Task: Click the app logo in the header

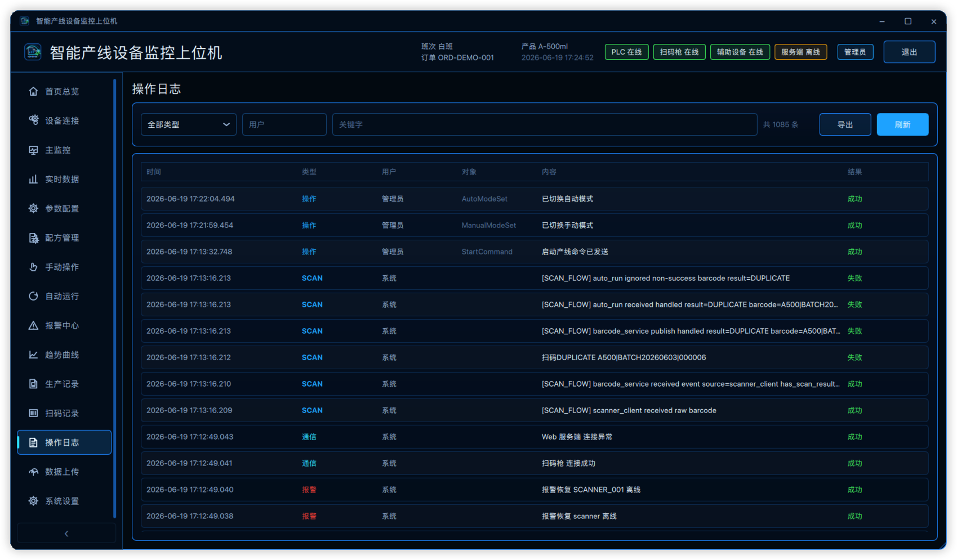Action: (x=33, y=52)
